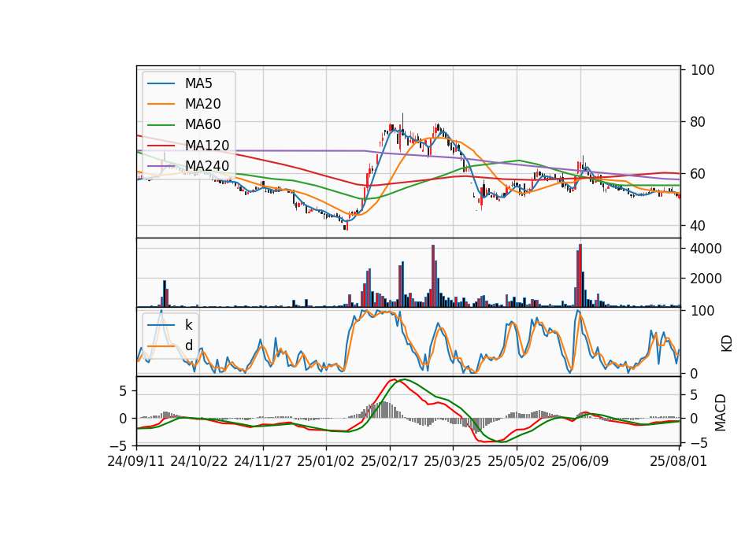756x543 pixels.
Task: Click the volume axis value 4000
Action: tap(706, 249)
